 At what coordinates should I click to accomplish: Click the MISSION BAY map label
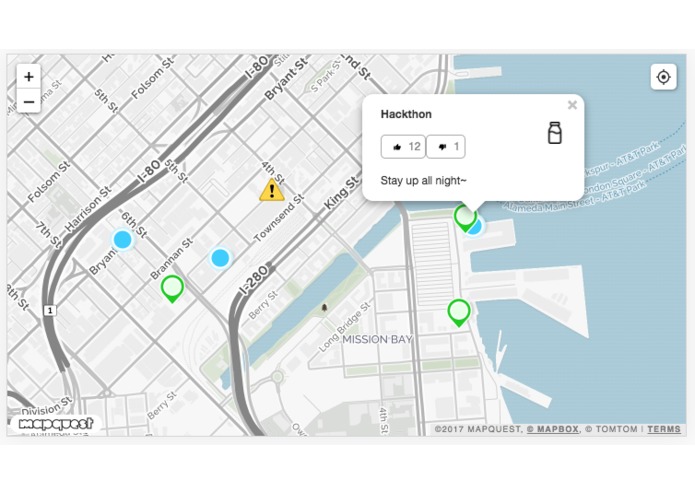377,339
